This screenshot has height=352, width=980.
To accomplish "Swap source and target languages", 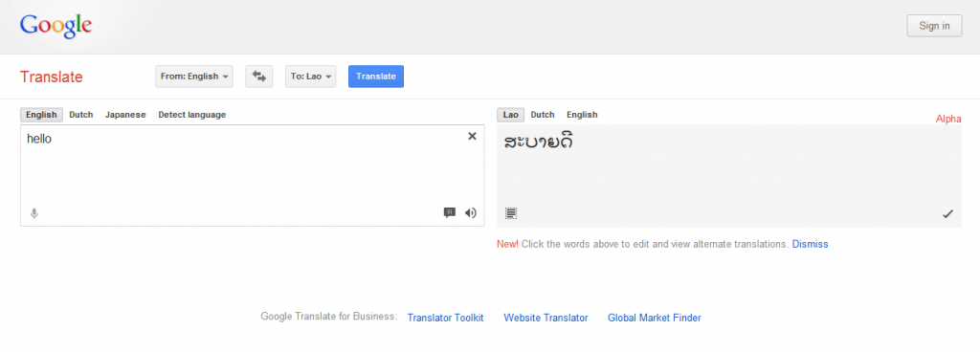I will pos(258,77).
